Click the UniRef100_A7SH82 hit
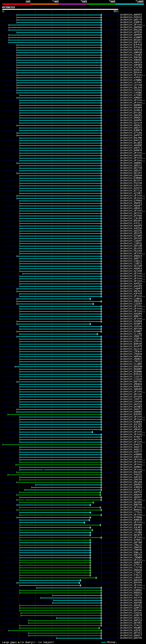Screen dimensions: 146x644 click(131, 95)
